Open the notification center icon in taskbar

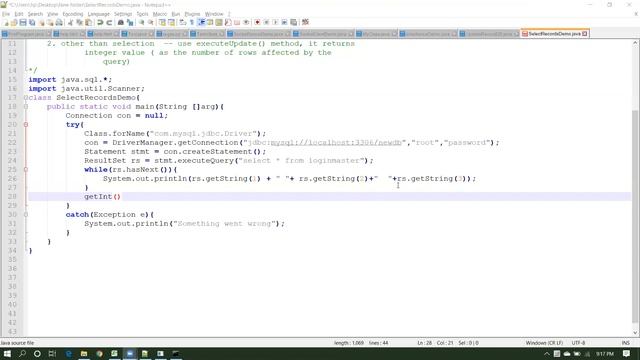click(627, 354)
